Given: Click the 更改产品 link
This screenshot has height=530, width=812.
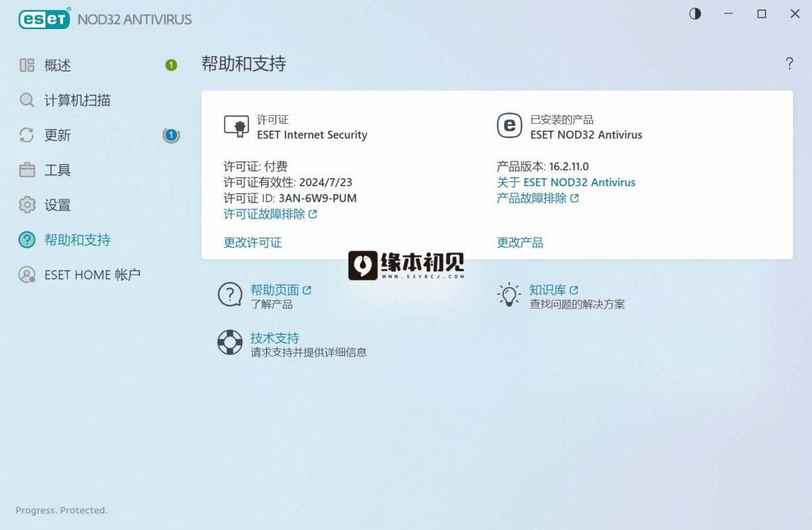Looking at the screenshot, I should 520,242.
